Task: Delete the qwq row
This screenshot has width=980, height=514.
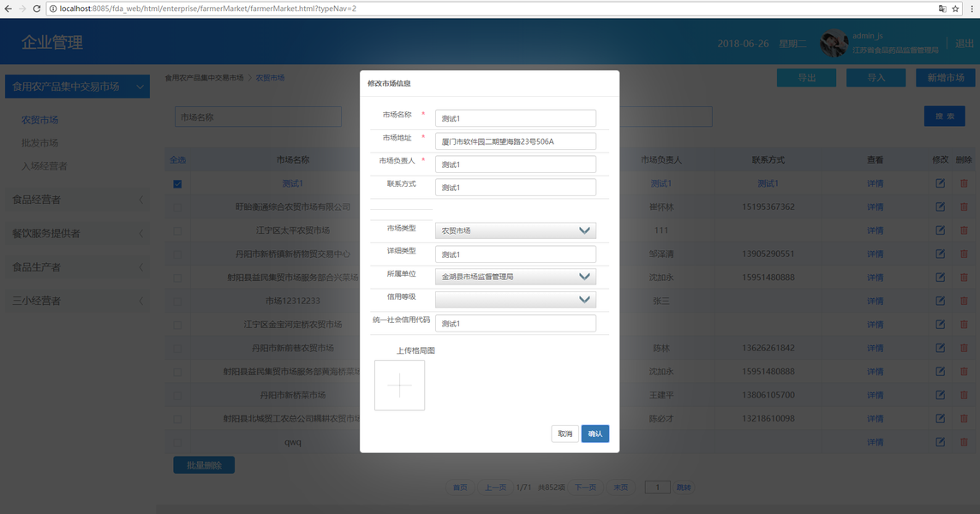Action: tap(964, 441)
